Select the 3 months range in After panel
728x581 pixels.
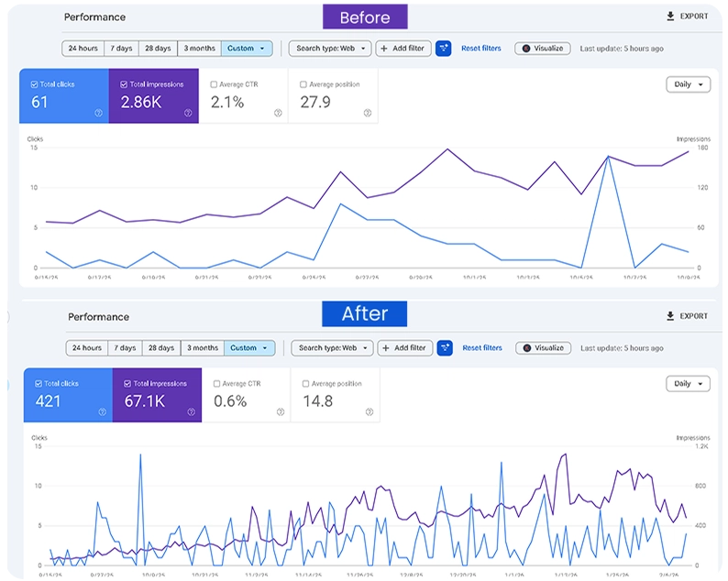click(x=203, y=348)
